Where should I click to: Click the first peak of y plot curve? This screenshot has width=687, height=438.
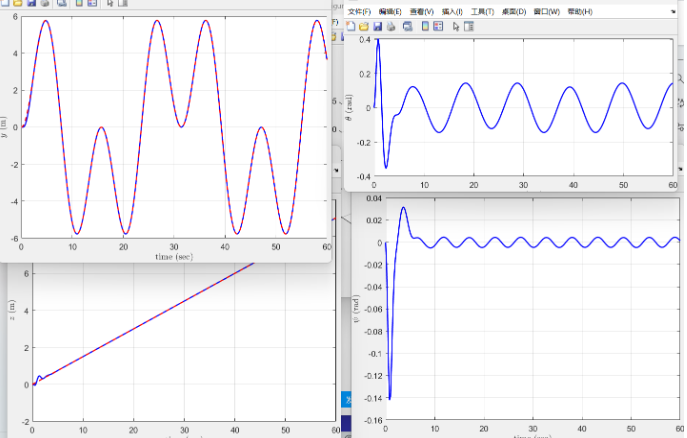(x=46, y=21)
